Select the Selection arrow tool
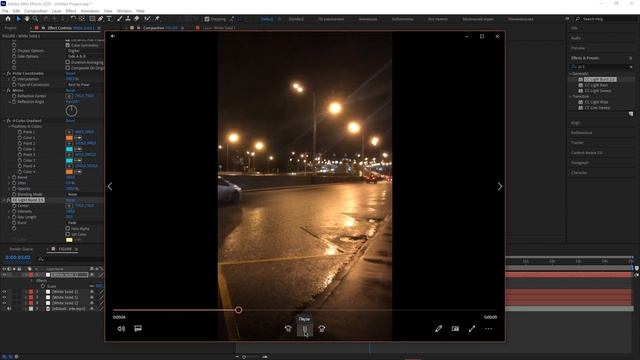 pos(18,19)
